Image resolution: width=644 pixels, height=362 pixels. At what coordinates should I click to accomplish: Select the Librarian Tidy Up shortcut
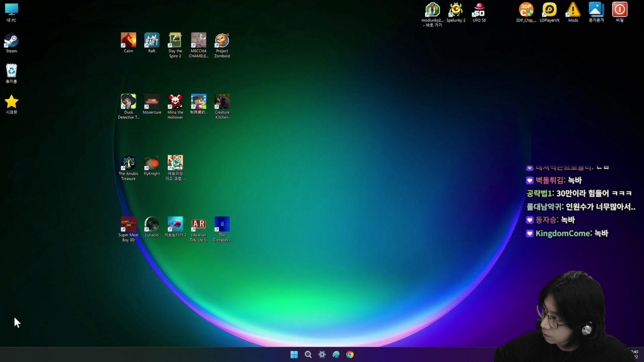(x=199, y=229)
